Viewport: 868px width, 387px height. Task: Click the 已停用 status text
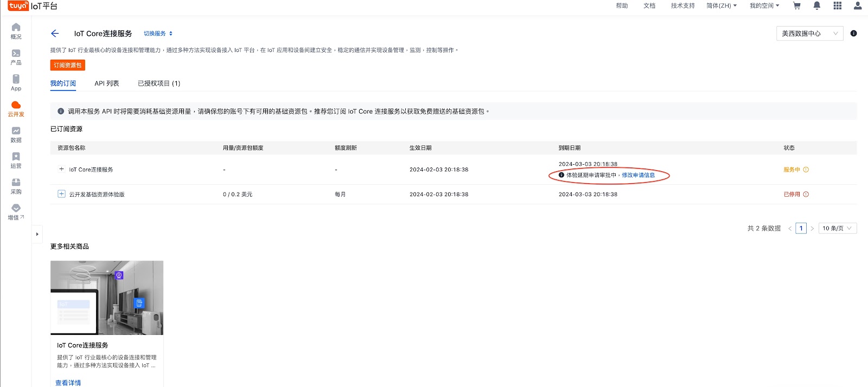coord(792,195)
